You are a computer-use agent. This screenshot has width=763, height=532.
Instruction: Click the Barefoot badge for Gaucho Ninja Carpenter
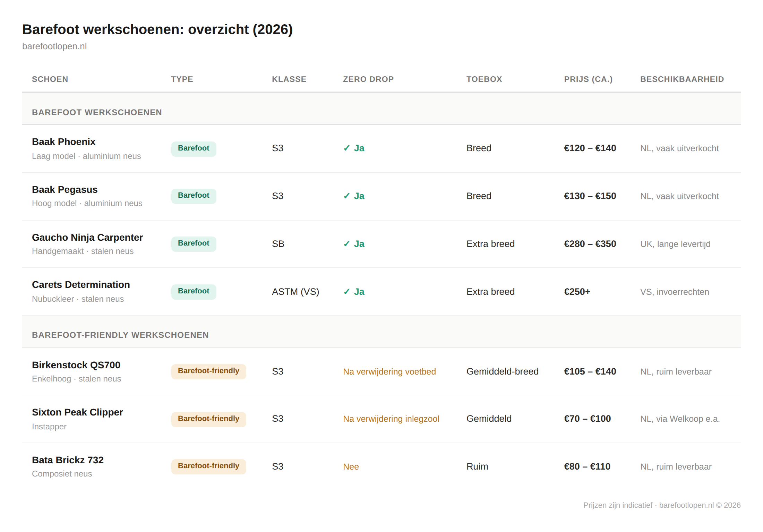194,243
